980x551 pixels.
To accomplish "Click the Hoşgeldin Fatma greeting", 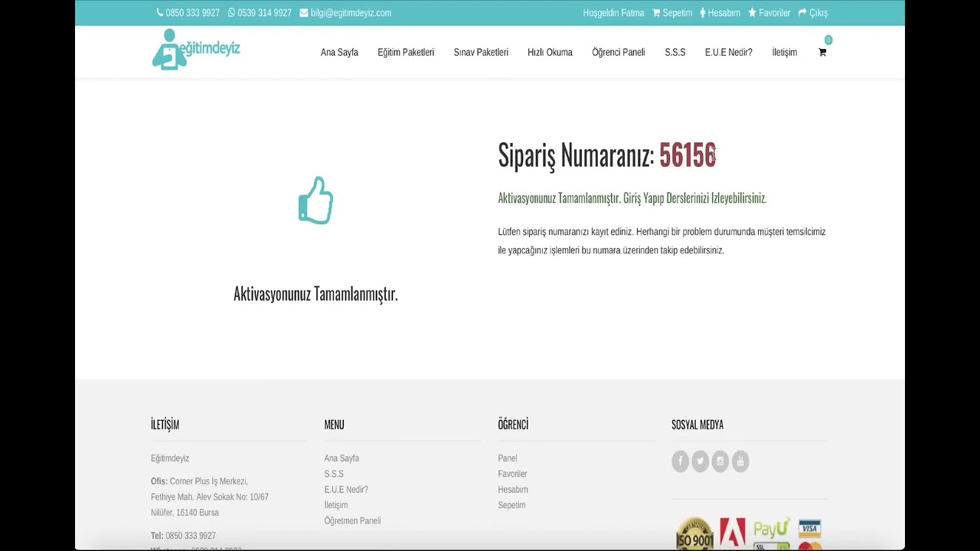I will click(x=614, y=13).
